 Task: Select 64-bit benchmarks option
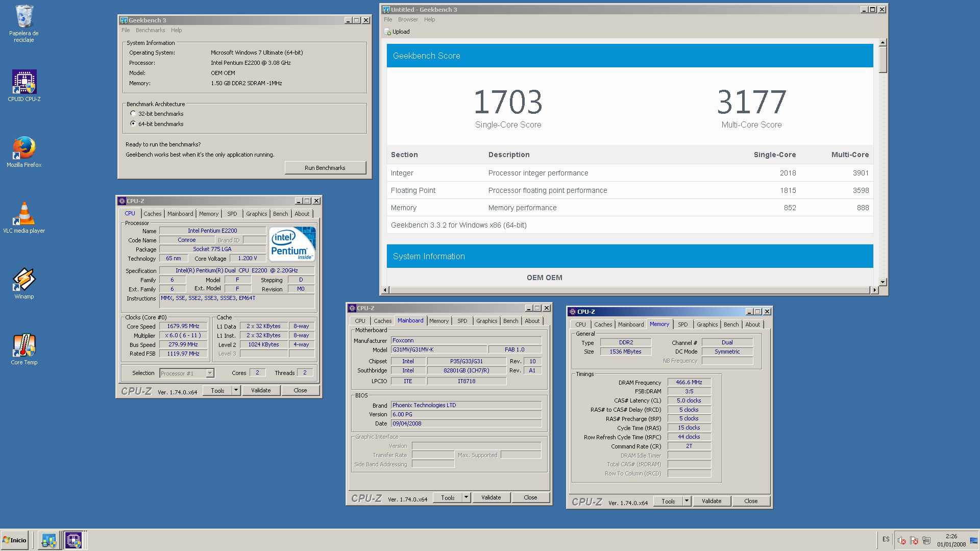tap(133, 124)
